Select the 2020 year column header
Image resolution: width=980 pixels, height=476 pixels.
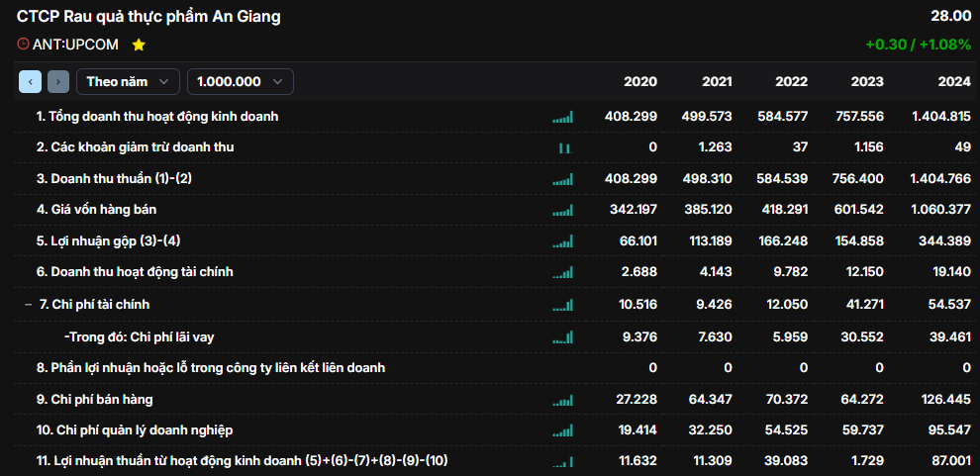[x=640, y=82]
